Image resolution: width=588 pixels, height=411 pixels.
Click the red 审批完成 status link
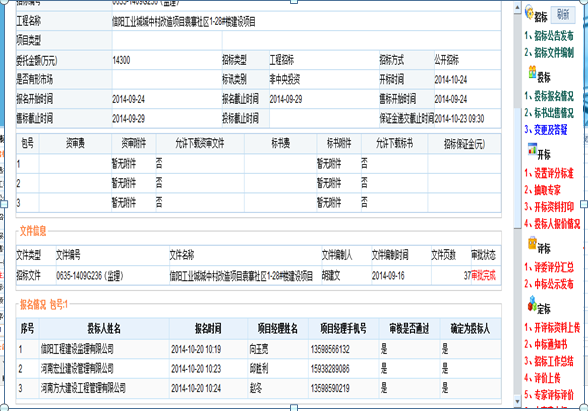coord(483,276)
